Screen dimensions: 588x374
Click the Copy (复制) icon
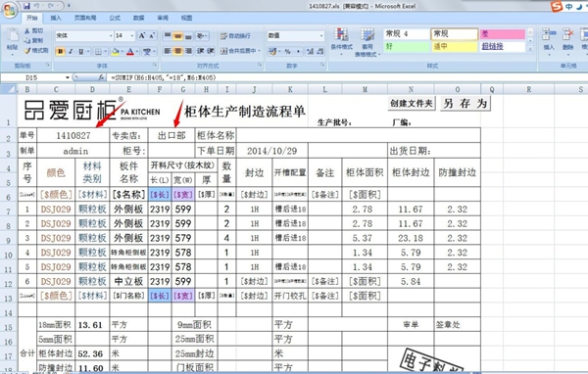point(27,40)
